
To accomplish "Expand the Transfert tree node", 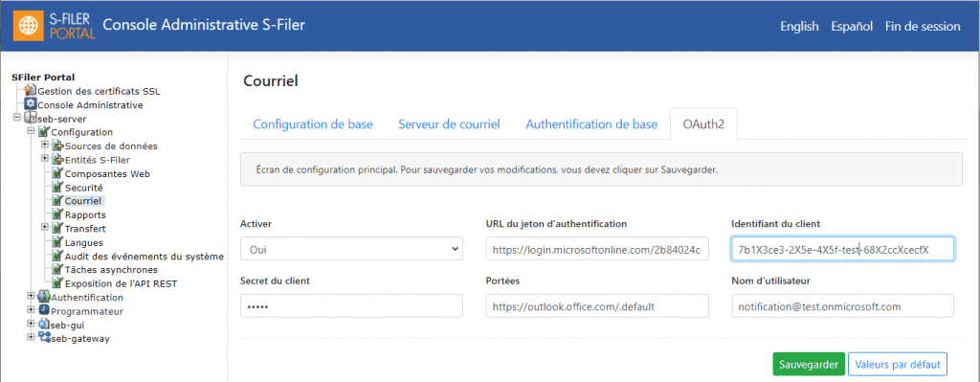I will pyautogui.click(x=44, y=227).
